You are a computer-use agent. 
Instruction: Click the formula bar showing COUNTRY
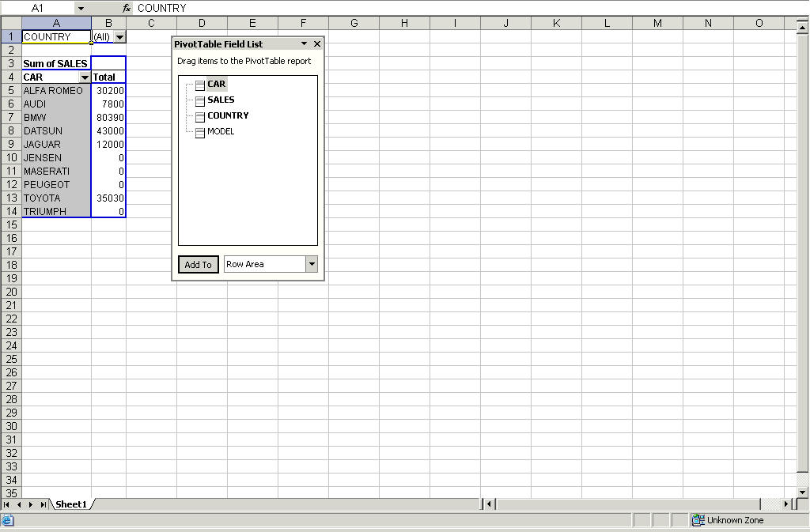tap(470, 8)
